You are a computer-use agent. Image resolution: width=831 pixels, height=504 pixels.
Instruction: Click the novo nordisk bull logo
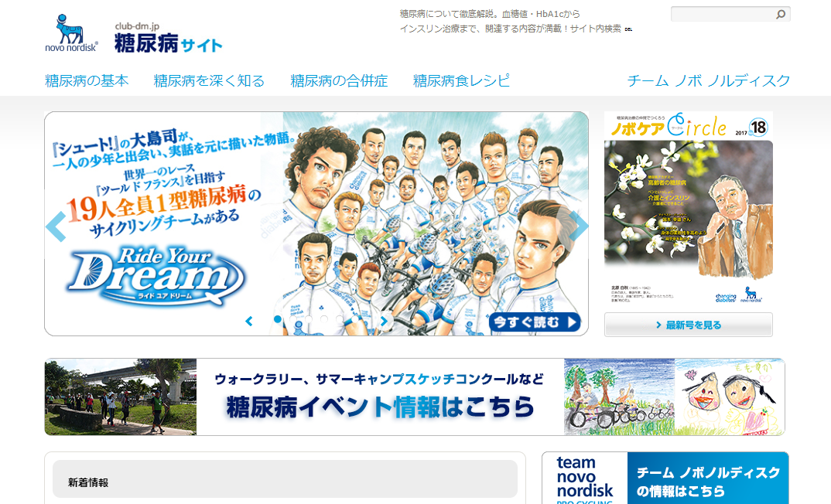pyautogui.click(x=71, y=32)
